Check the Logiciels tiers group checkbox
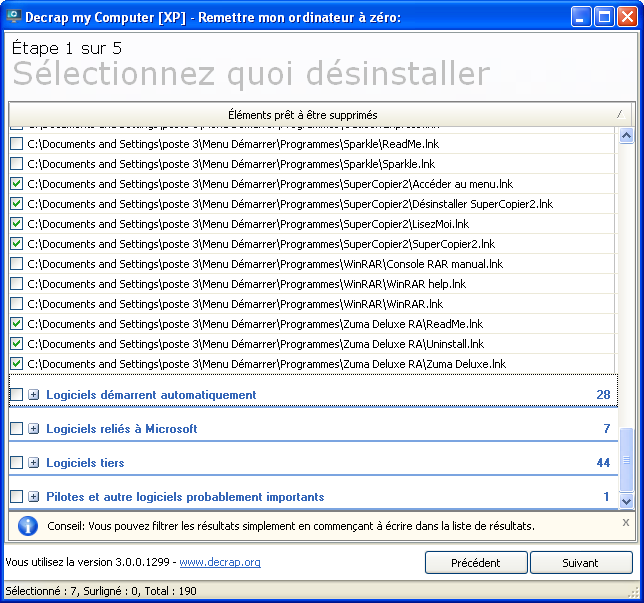Viewport: 644px width, 603px height. tap(16, 463)
